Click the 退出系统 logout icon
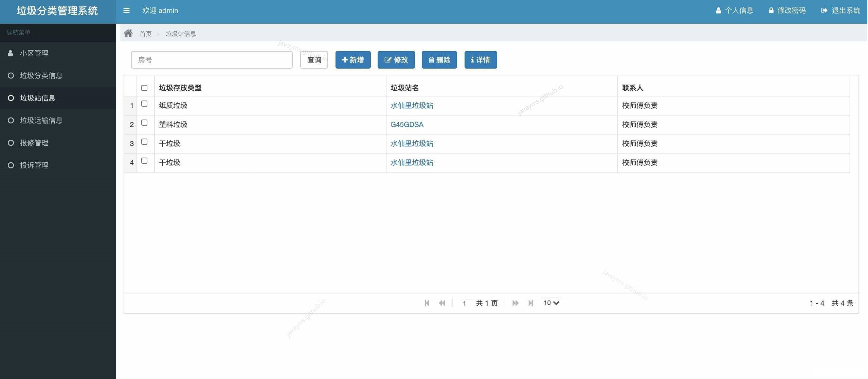The image size is (868, 379). (824, 10)
